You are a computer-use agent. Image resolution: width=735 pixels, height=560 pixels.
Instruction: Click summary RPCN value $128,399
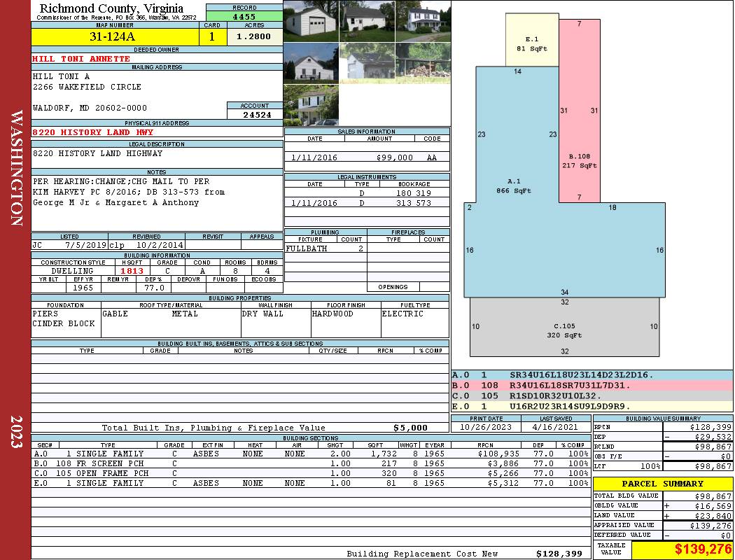tap(710, 427)
